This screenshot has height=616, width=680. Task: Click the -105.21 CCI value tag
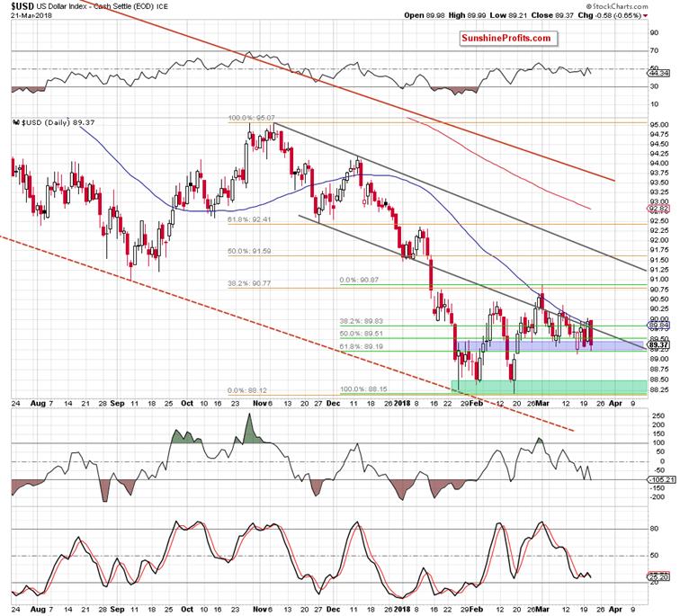point(658,479)
